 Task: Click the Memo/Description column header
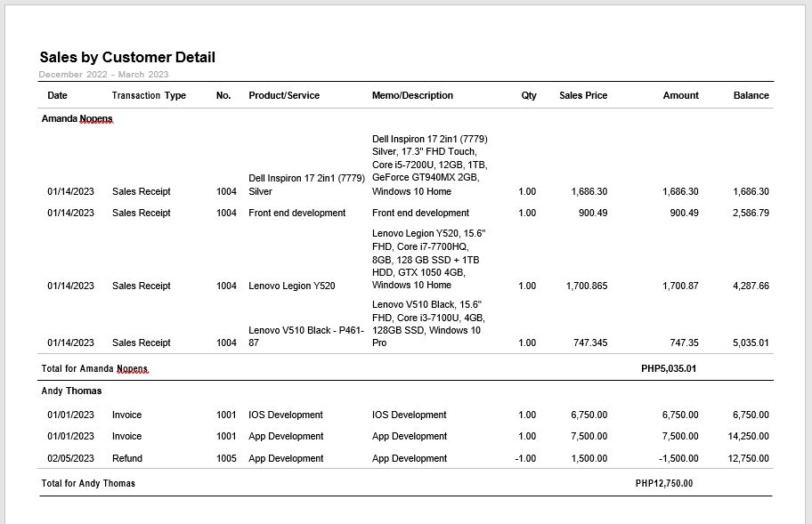pyautogui.click(x=412, y=95)
